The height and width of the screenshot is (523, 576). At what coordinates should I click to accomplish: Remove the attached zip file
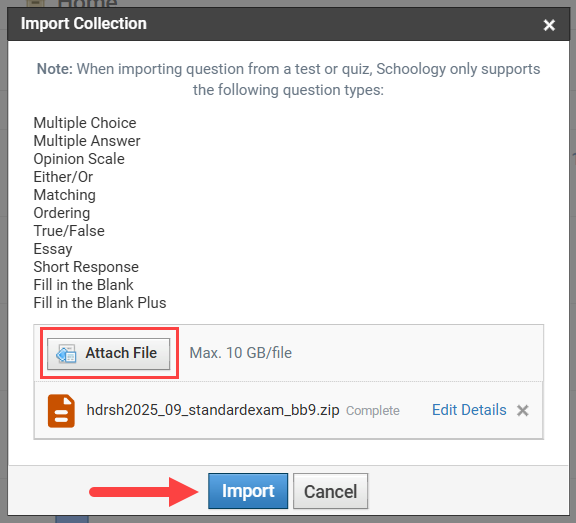pos(523,410)
